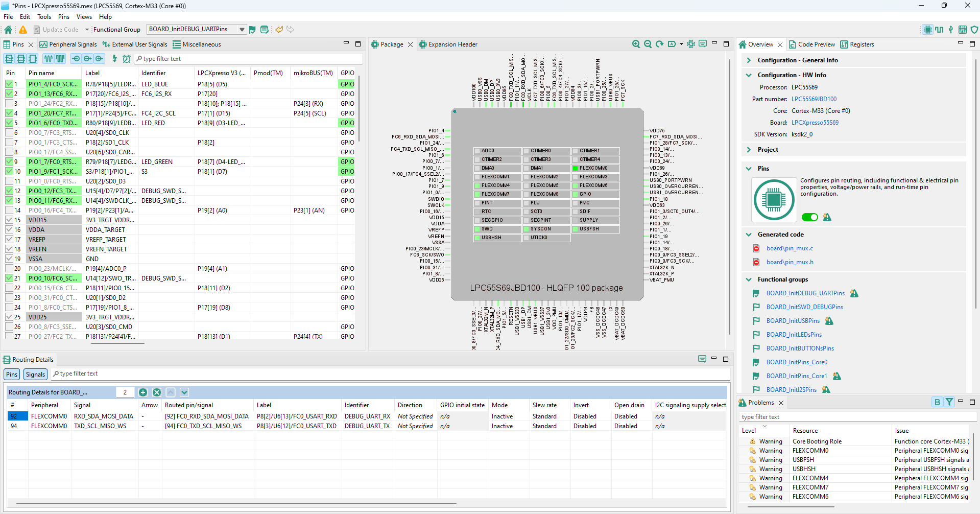Screen dimensions: 980x514
Task: Open the shield icon tool in the top-right toolbar
Action: pos(974,30)
